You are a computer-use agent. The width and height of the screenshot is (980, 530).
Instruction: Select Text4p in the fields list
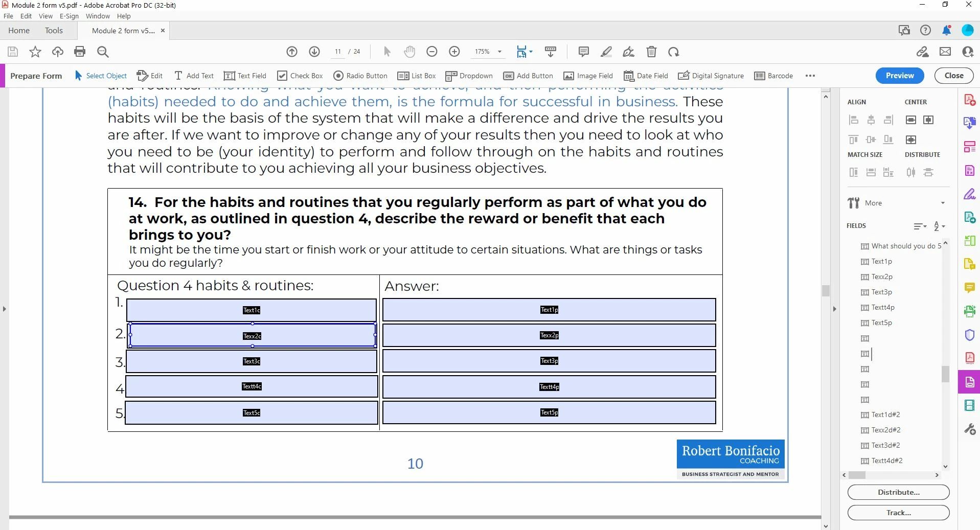(x=882, y=307)
